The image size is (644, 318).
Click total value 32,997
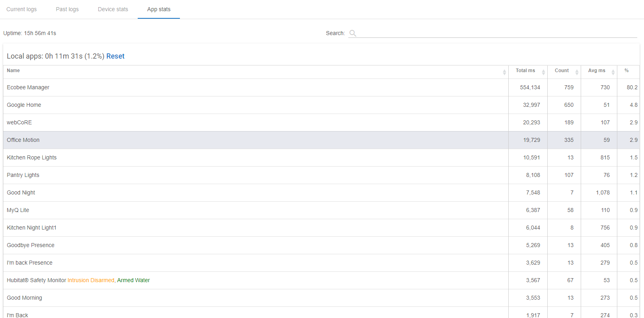coord(531,105)
